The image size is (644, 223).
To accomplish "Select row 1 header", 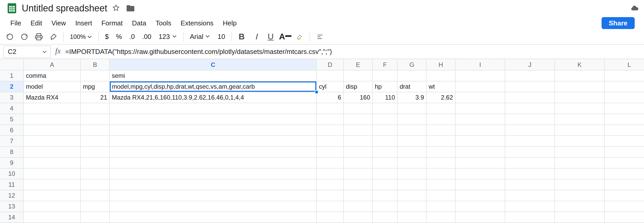I will coord(12,76).
